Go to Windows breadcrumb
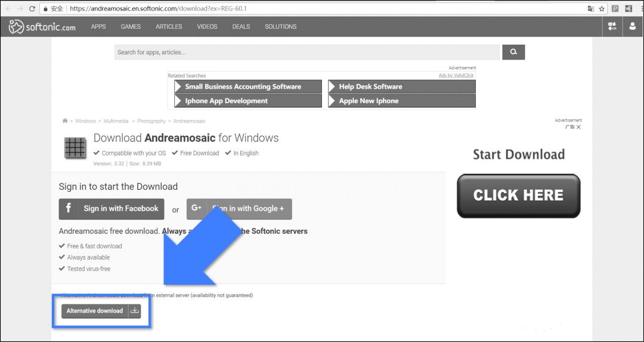The height and width of the screenshot is (342, 644). (85, 121)
